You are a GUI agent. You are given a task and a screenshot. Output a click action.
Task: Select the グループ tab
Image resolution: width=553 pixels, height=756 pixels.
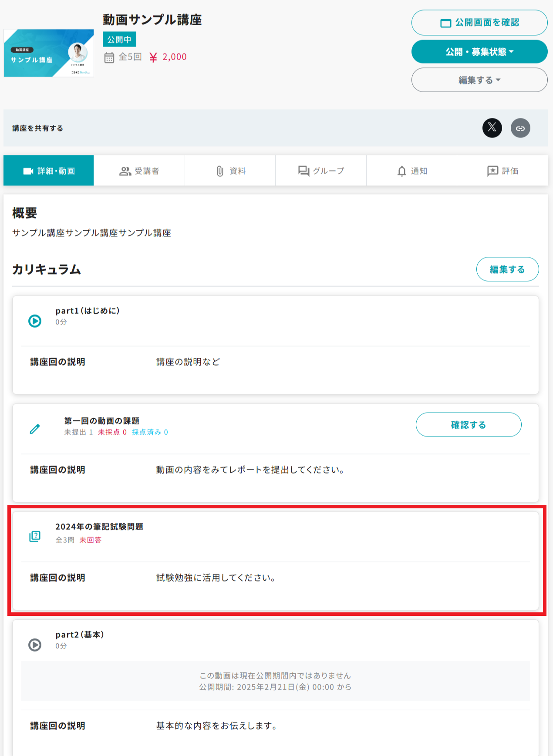click(321, 171)
